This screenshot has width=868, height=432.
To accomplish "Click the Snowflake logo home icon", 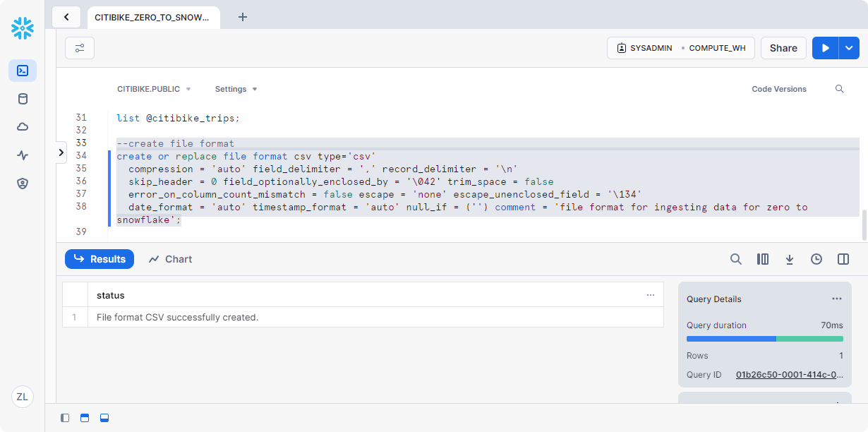I will click(x=23, y=28).
